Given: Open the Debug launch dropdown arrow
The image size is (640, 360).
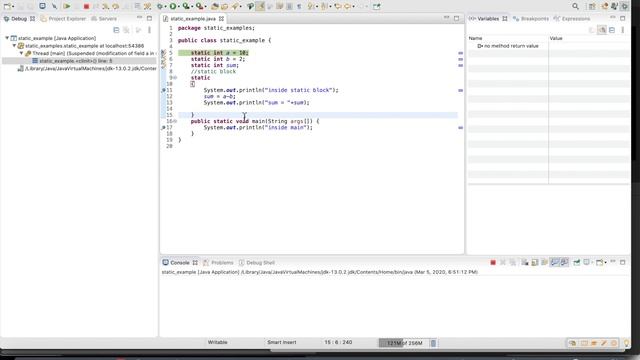Looking at the screenshot, I should (x=166, y=7).
